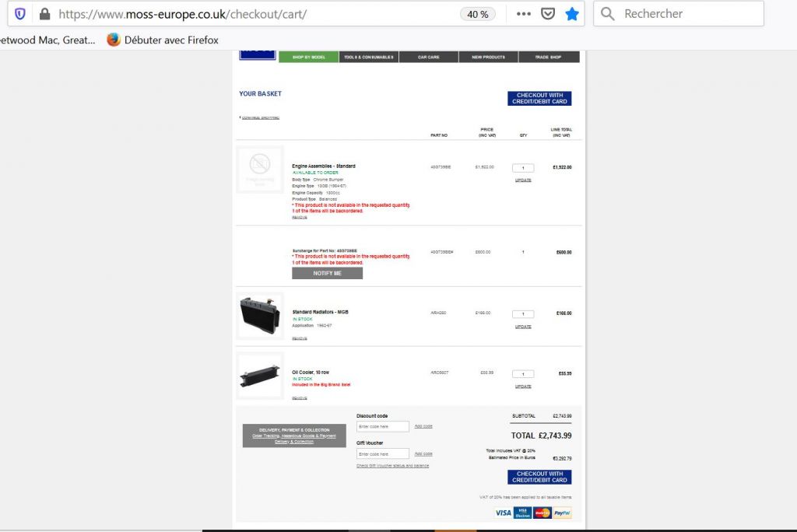Click the Estimated Price in Euros value
The width and height of the screenshot is (797, 532).
pos(562,458)
